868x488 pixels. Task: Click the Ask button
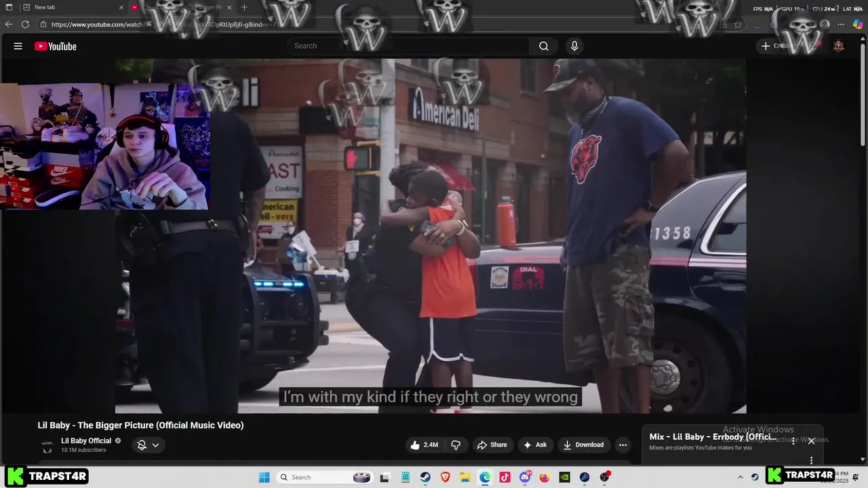click(x=534, y=445)
